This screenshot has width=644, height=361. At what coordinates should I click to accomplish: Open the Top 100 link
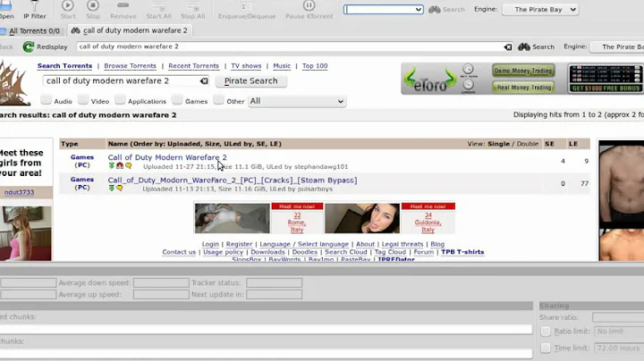315,65
